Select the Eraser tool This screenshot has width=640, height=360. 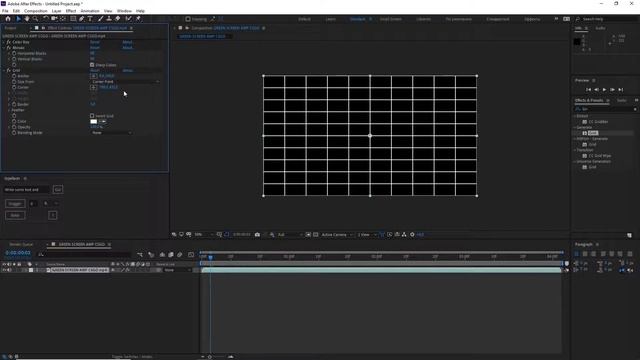(x=118, y=19)
